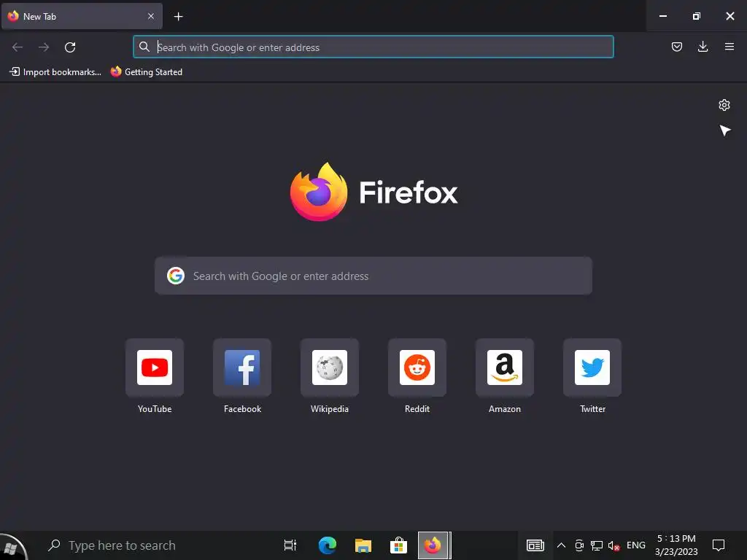Open the News and interests taskbar icon
747x560 pixels.
coord(535,545)
